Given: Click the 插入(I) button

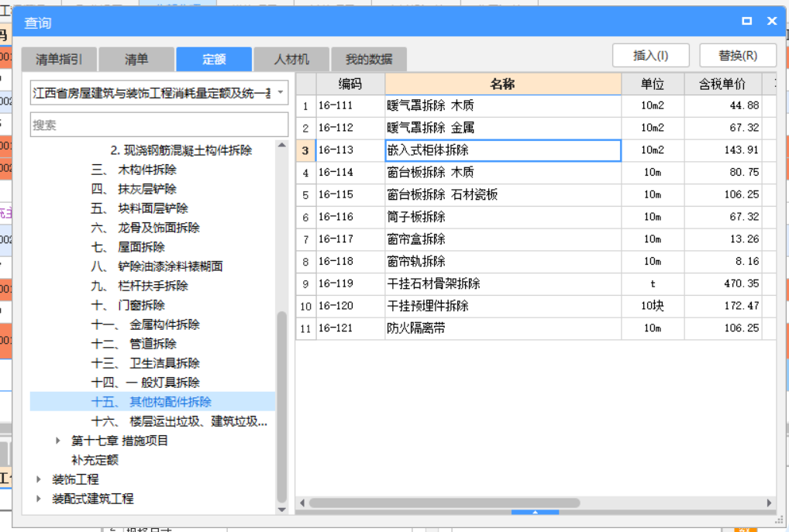Looking at the screenshot, I should (x=650, y=55).
